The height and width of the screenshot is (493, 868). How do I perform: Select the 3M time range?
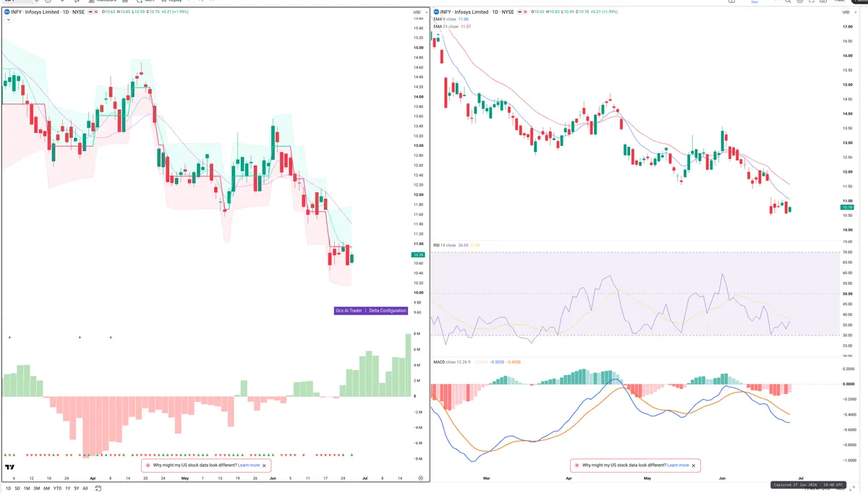click(36, 489)
